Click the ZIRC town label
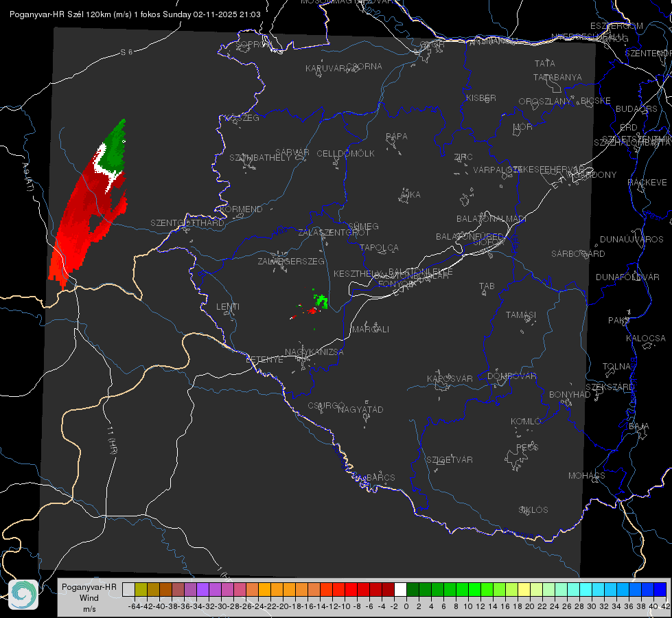 click(463, 157)
